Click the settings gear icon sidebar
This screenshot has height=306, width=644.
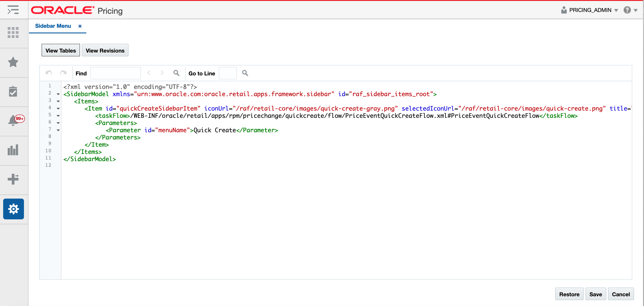13,208
